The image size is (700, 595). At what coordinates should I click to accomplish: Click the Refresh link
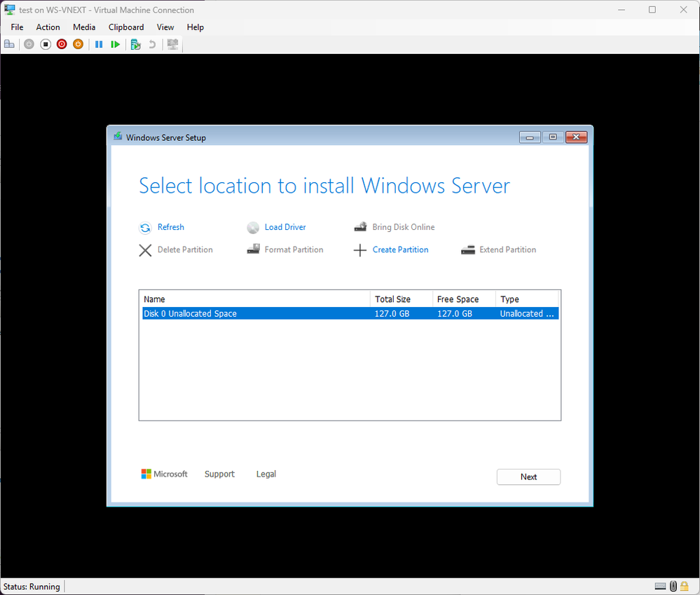coord(170,227)
